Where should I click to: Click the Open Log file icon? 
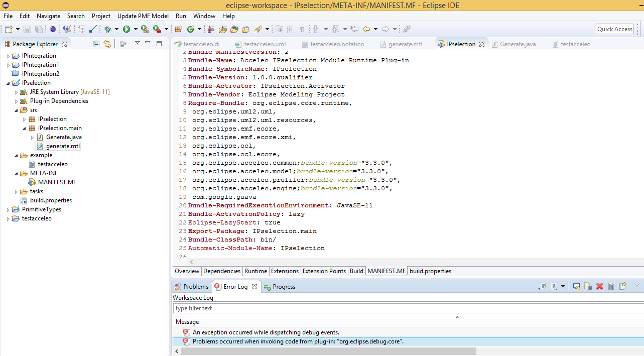611,286
